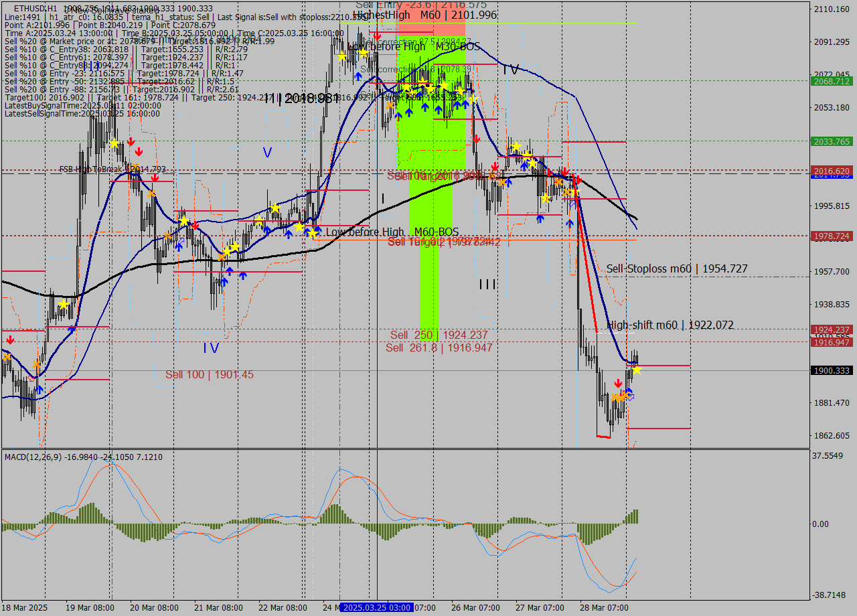
Task: Click the black III wave label
Action: (487, 285)
